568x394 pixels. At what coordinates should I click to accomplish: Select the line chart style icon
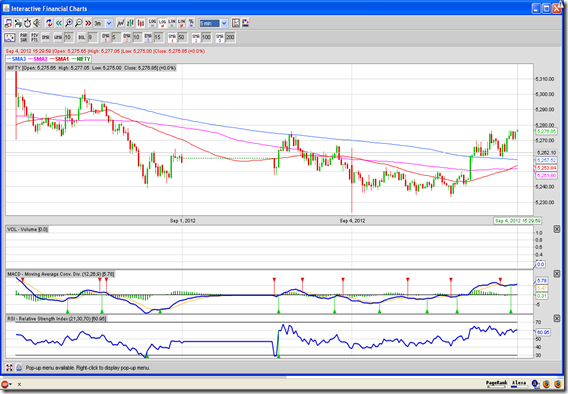[121, 23]
